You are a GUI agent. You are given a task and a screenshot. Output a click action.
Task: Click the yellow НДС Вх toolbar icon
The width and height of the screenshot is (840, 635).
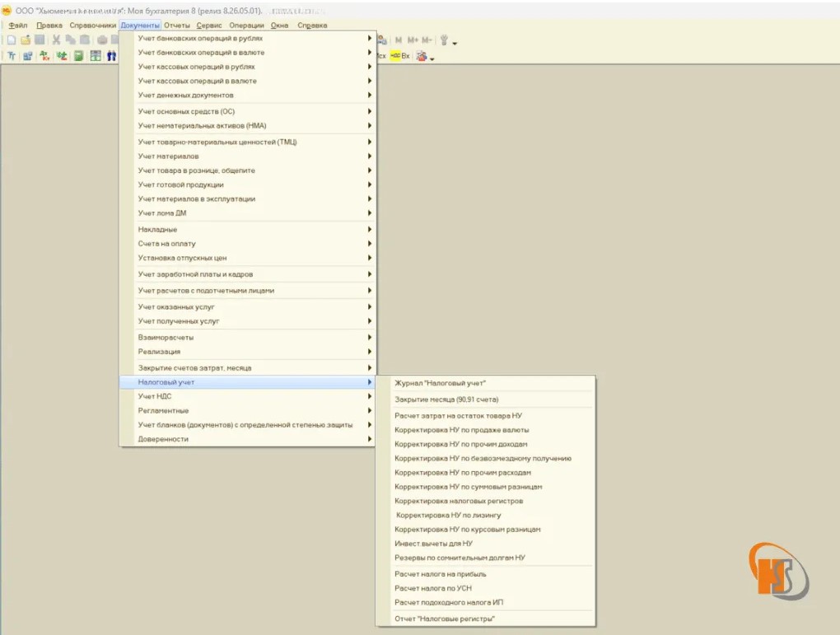tap(399, 56)
